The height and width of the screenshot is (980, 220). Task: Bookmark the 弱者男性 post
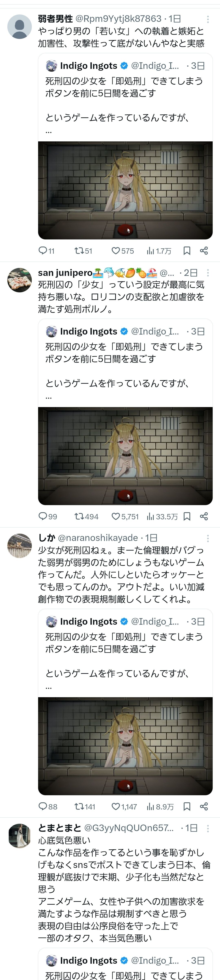[x=187, y=251]
